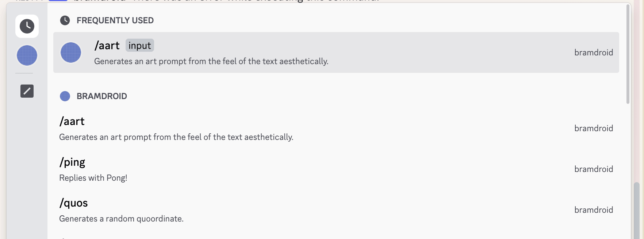Click the BRAMDROID section header text
The width and height of the screenshot is (644, 239).
[102, 96]
